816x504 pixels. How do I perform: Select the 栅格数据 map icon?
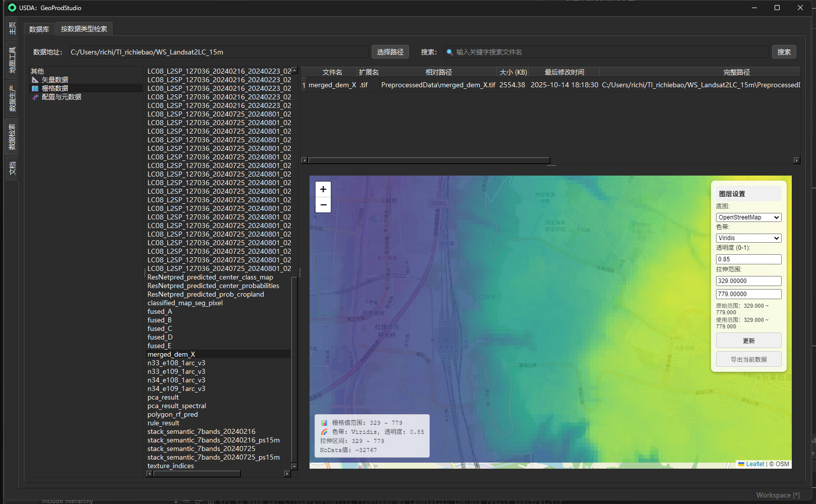[35, 88]
